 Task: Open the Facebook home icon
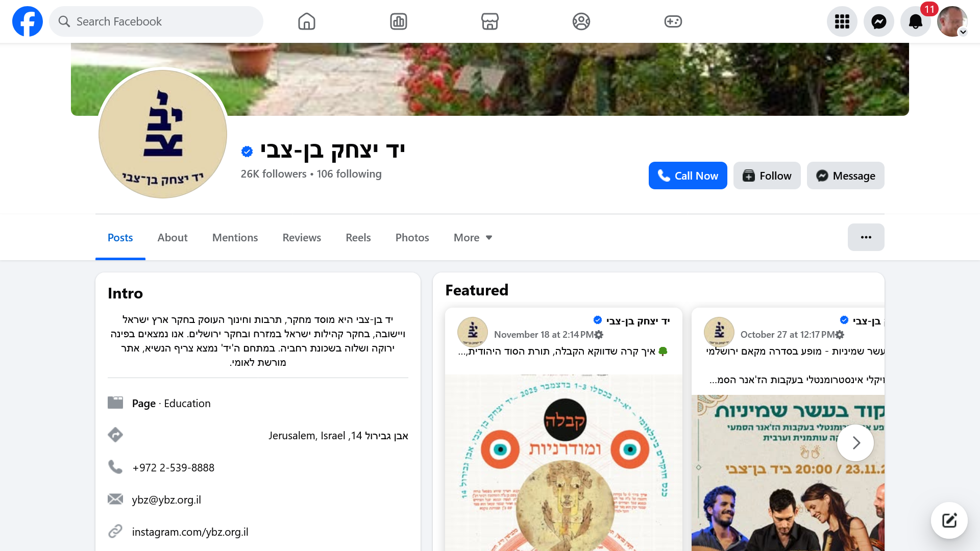pos(306,21)
